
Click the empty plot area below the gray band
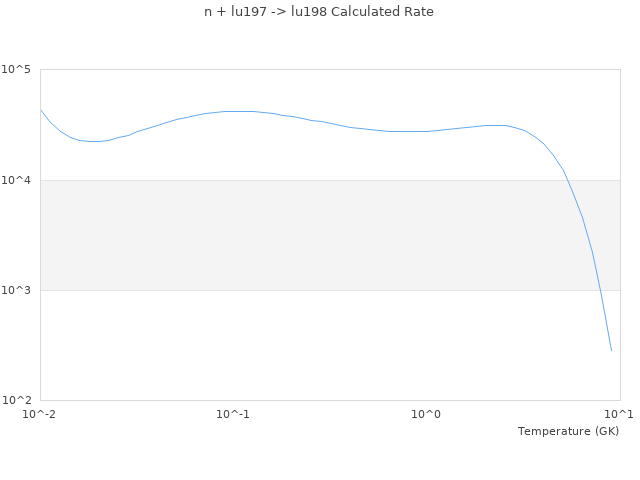coord(300,345)
